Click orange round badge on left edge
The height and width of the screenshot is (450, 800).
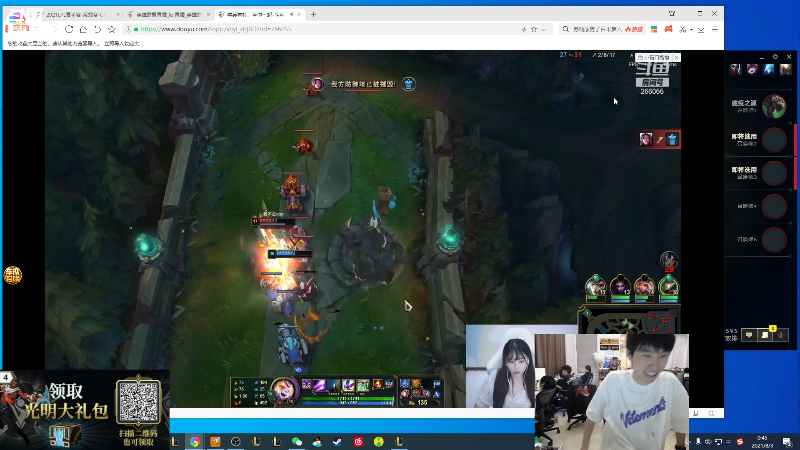pyautogui.click(x=13, y=275)
